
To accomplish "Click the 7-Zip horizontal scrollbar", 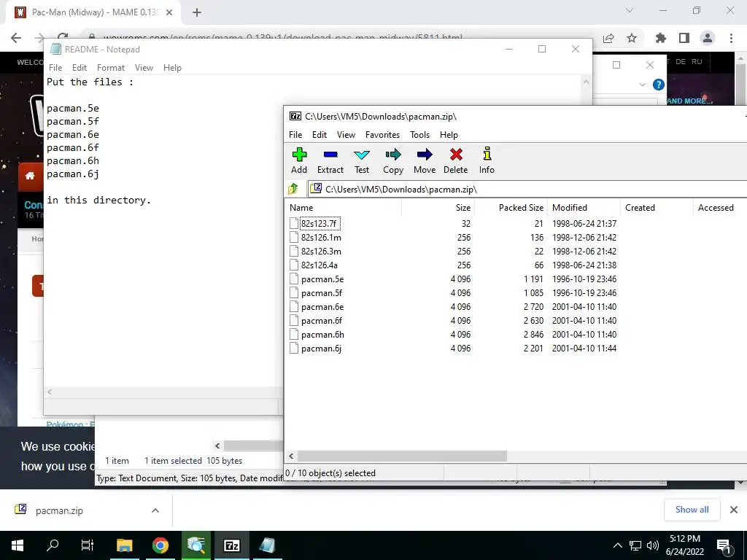I will coord(402,456).
